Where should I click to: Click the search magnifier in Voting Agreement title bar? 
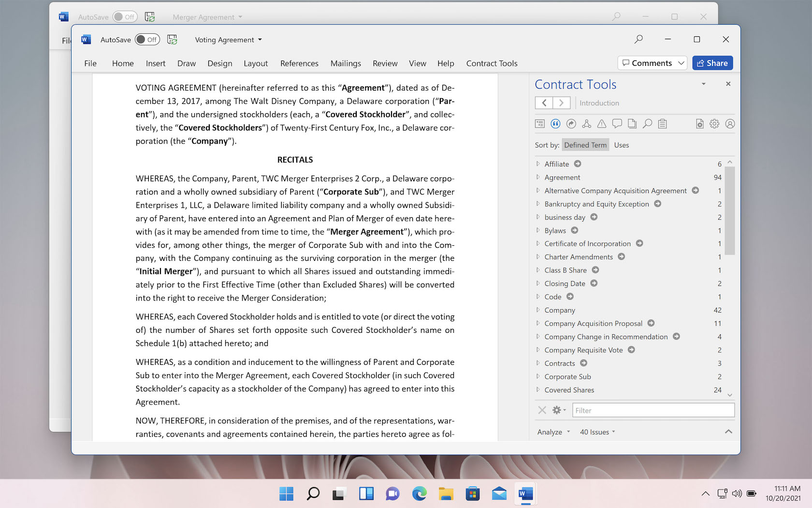638,39
